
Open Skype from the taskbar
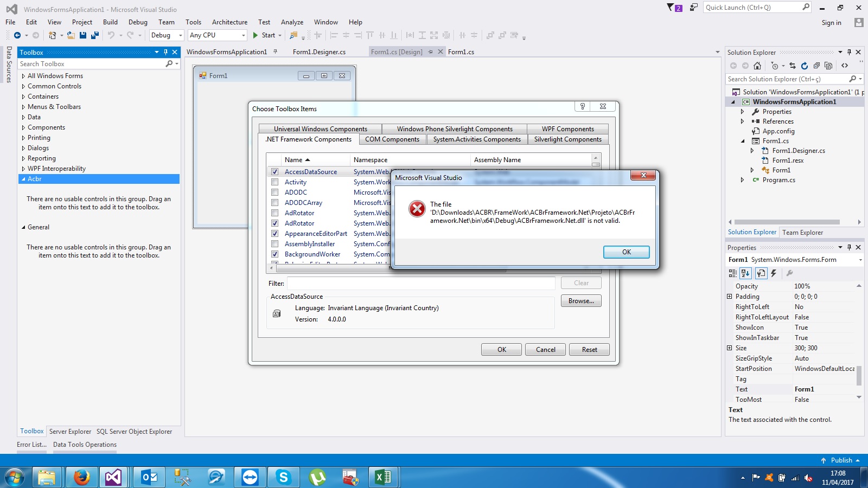pos(283,477)
